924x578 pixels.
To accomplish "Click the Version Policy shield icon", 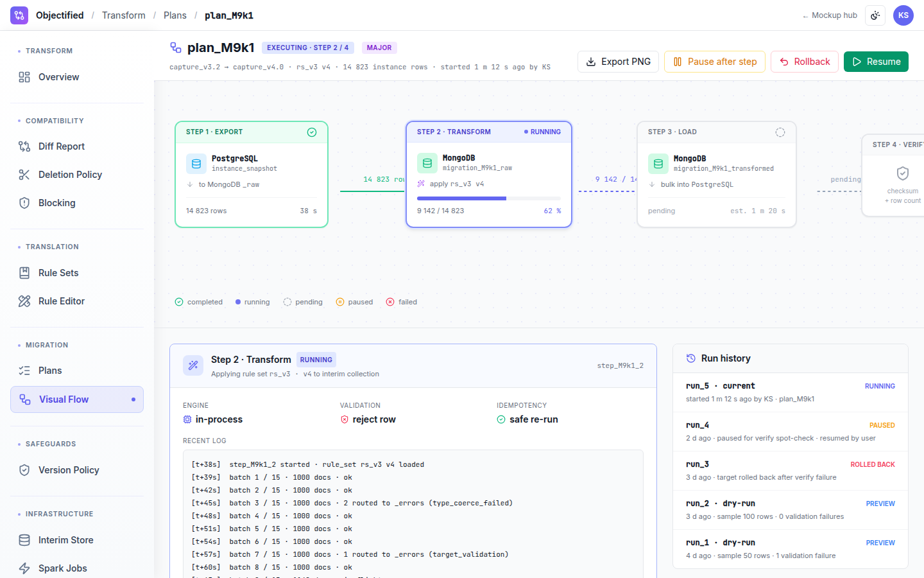I will pos(24,470).
